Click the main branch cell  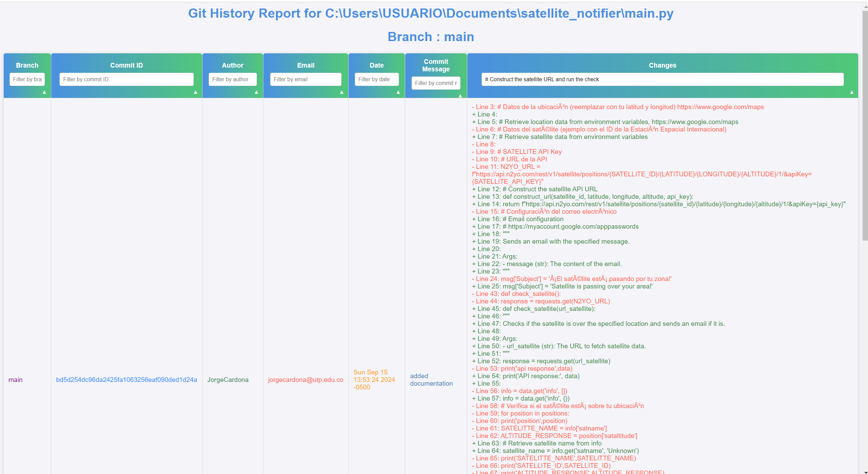pos(16,380)
